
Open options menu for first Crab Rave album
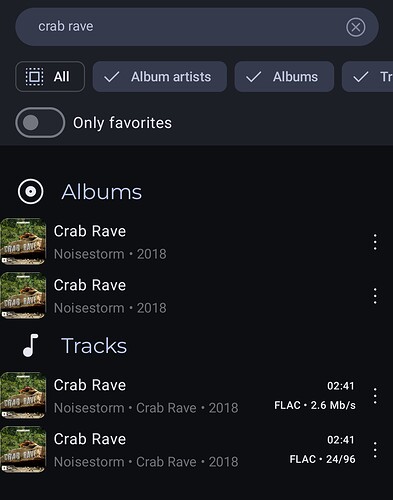(375, 242)
